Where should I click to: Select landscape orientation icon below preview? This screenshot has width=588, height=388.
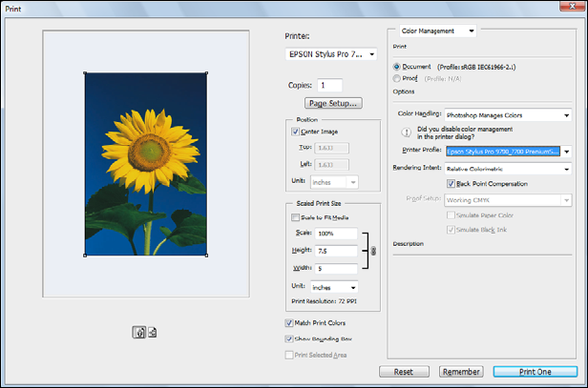(152, 331)
